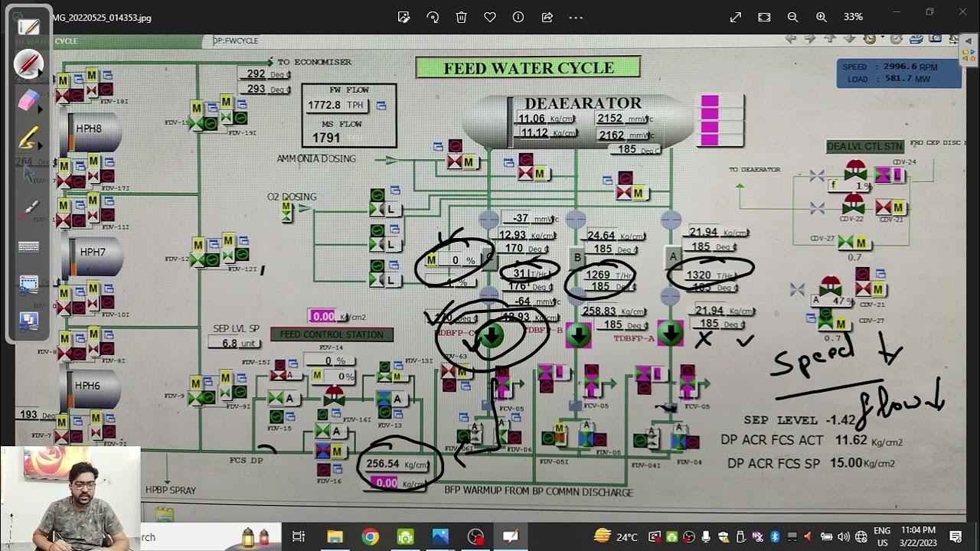Click the SCADA back navigation arrow

point(791,39)
